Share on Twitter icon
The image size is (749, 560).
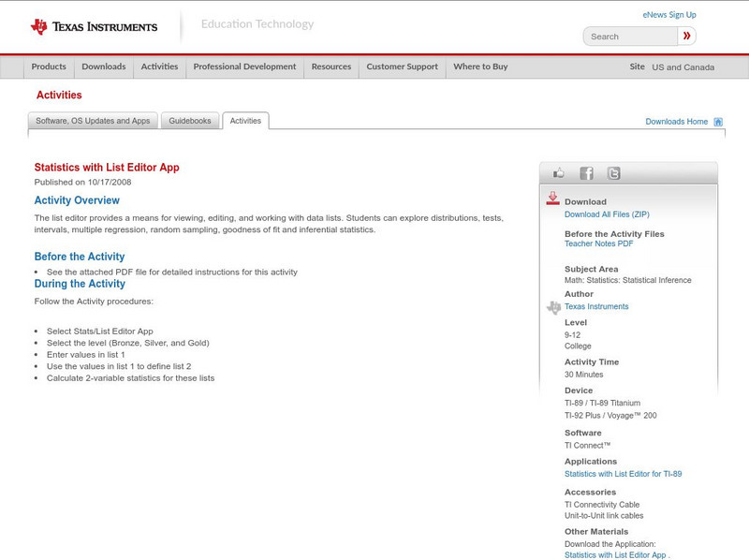coord(614,173)
